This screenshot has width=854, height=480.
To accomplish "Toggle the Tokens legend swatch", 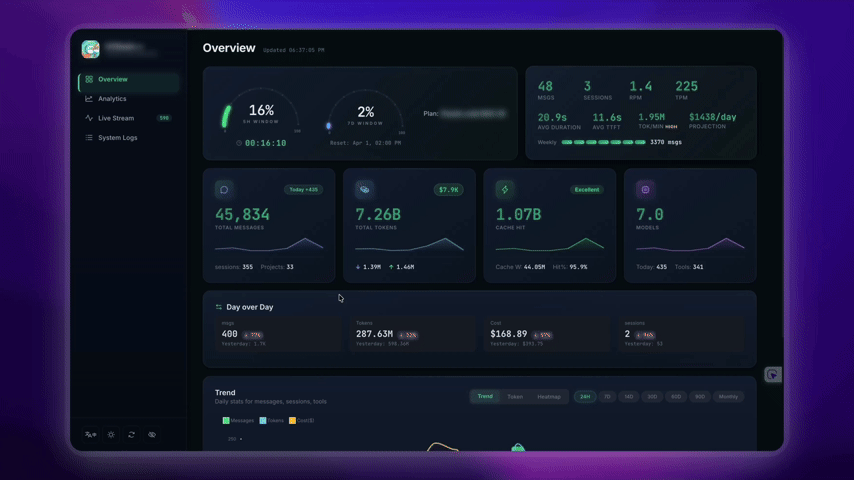I will point(263,421).
